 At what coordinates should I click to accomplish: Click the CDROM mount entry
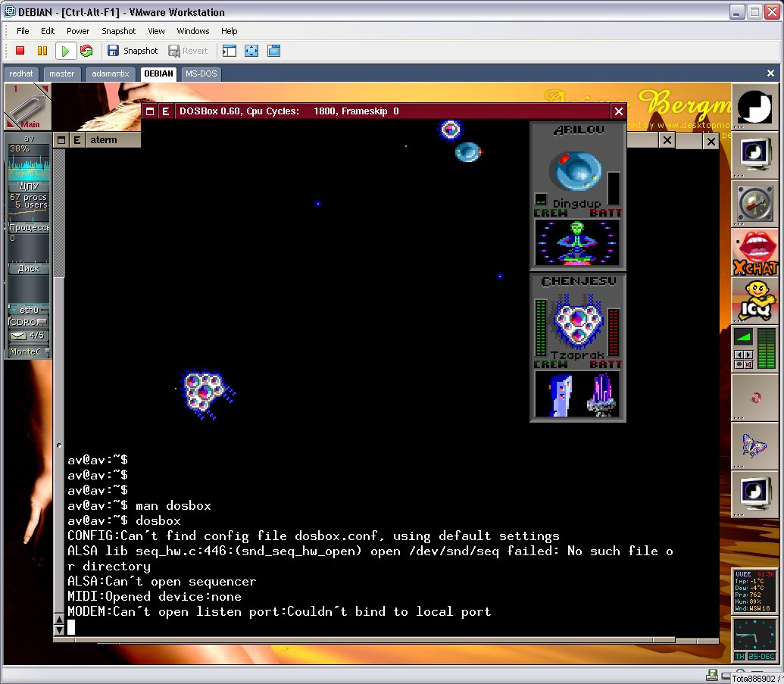[29, 322]
